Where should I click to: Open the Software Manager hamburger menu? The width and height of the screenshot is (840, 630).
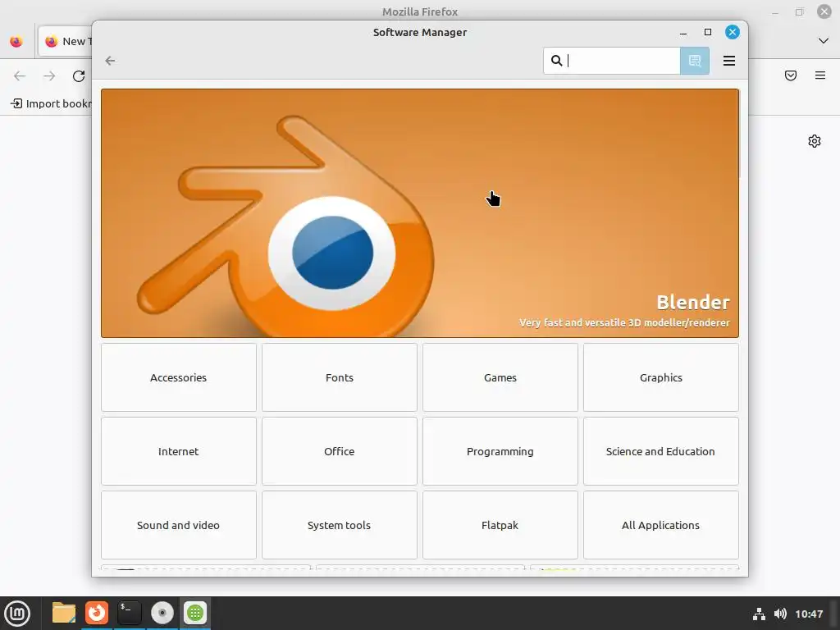(x=728, y=61)
